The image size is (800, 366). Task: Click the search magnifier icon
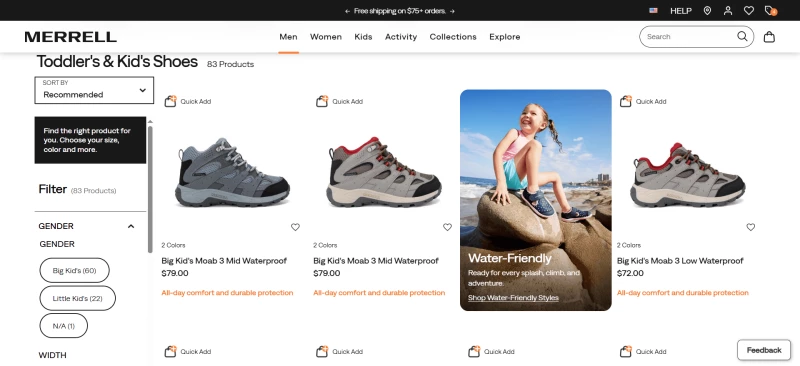tap(742, 36)
